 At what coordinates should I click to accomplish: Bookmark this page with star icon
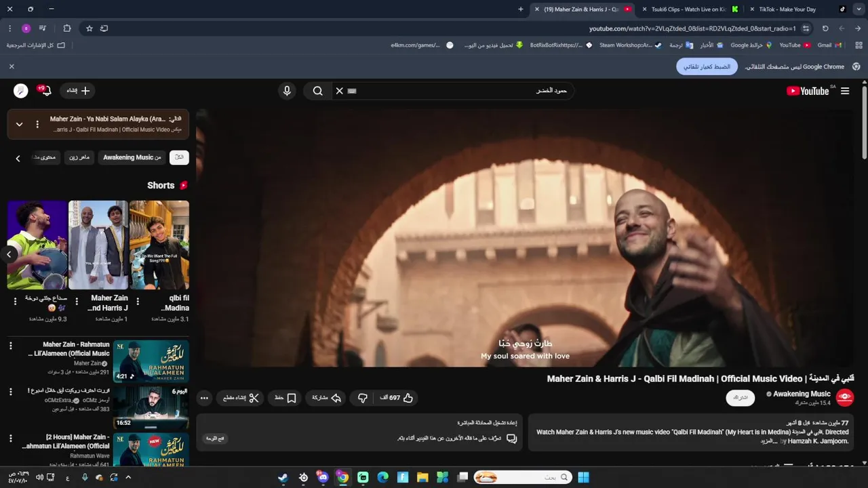coord(89,28)
